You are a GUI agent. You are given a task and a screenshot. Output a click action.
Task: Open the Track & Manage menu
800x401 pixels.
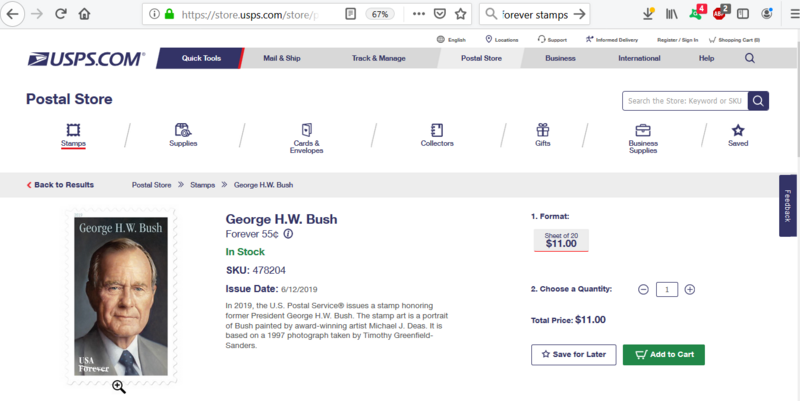pyautogui.click(x=379, y=58)
